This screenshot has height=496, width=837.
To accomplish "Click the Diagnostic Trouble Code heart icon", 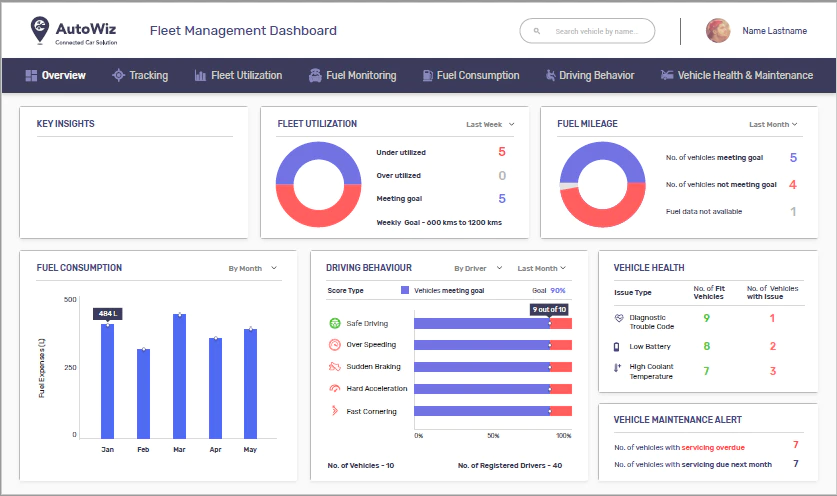I will point(619,318).
